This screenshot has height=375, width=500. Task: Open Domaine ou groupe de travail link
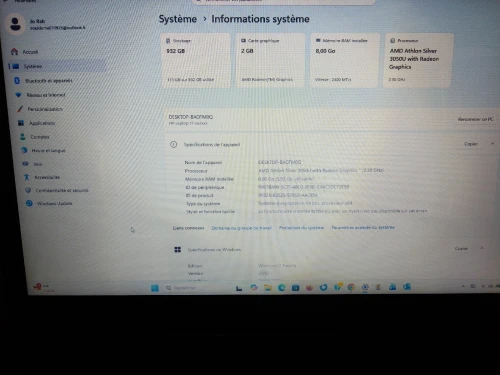coord(242,228)
